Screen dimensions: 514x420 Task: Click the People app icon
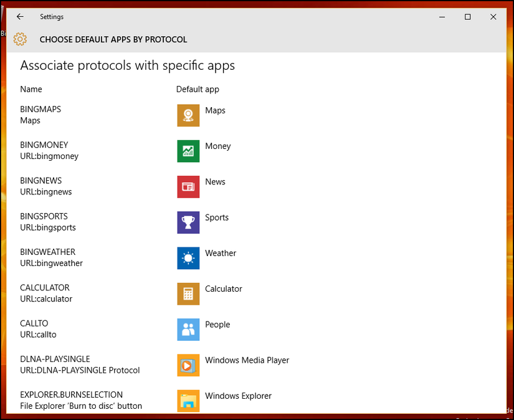(188, 329)
